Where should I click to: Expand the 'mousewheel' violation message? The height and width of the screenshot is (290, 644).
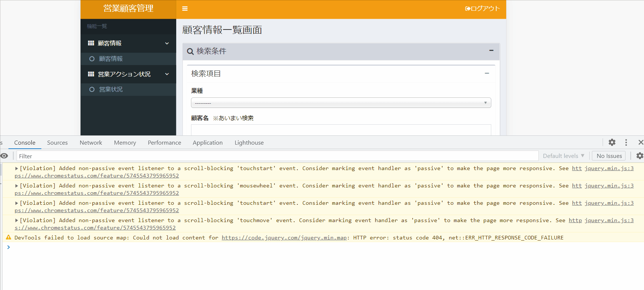point(17,186)
